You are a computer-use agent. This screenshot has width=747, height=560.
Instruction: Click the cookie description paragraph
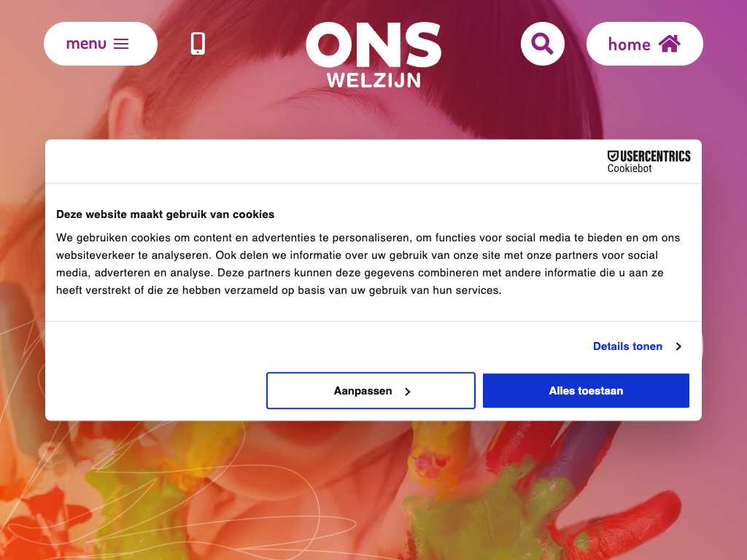coord(368,264)
